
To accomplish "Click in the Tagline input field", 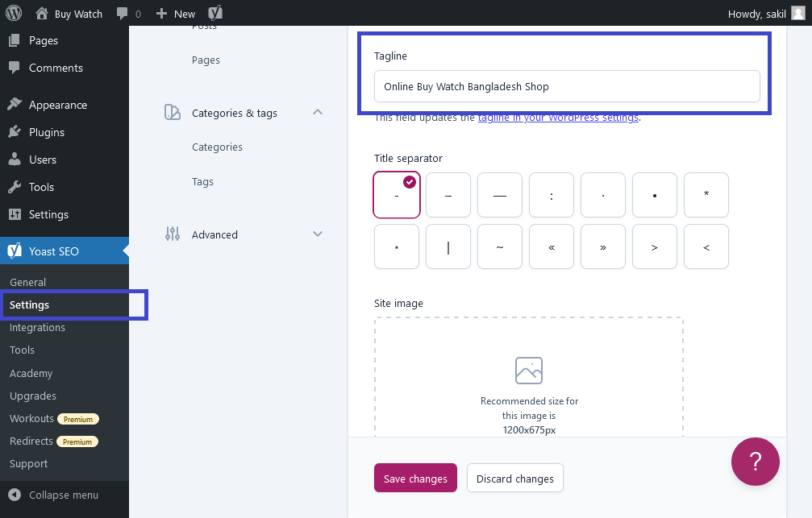I will coord(567,86).
